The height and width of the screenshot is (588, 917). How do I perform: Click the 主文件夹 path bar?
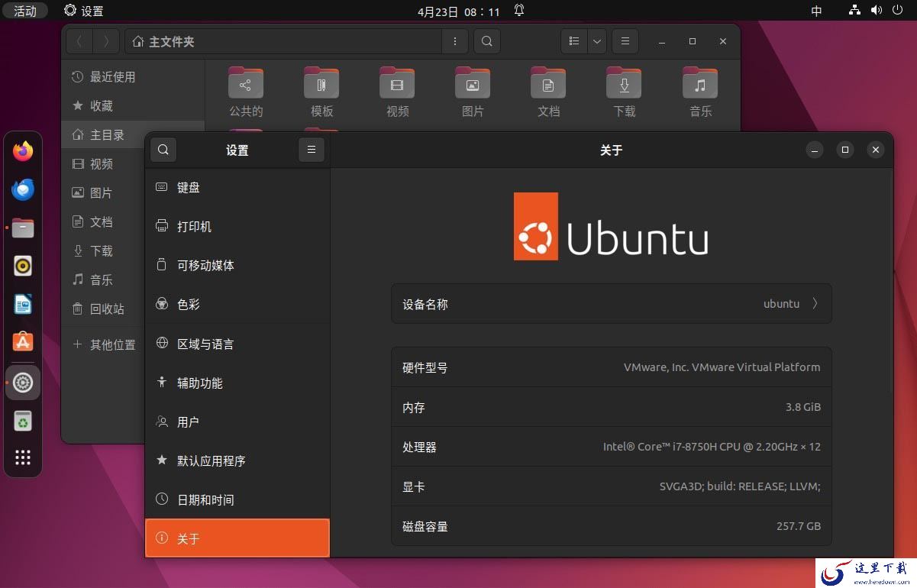tap(283, 41)
